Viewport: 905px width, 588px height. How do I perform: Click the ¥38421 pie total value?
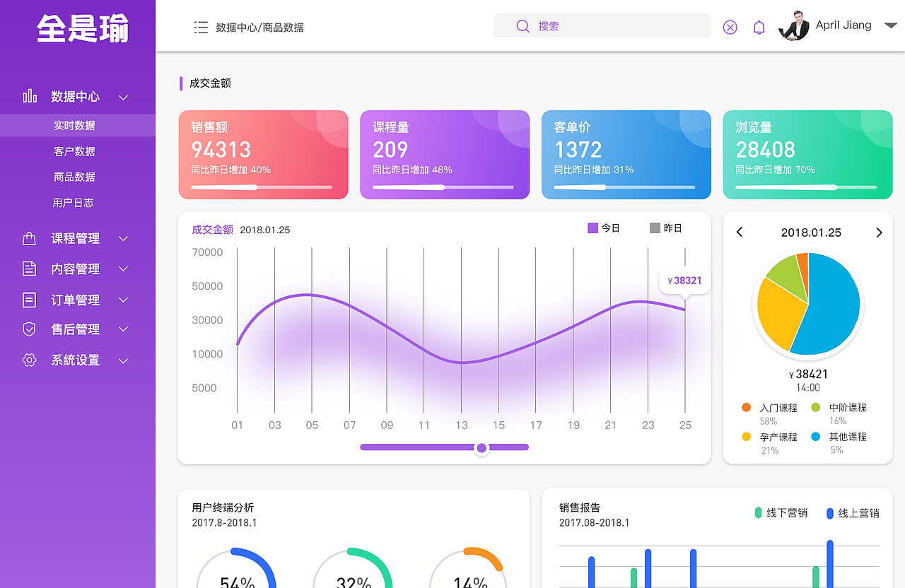(x=808, y=375)
